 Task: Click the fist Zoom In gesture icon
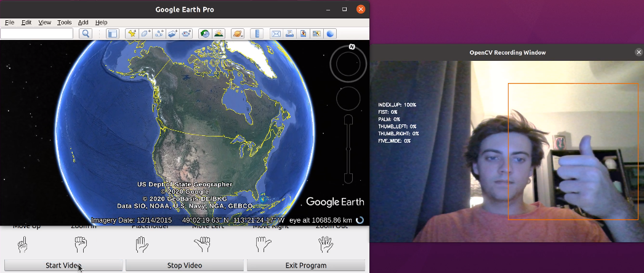pos(81,244)
